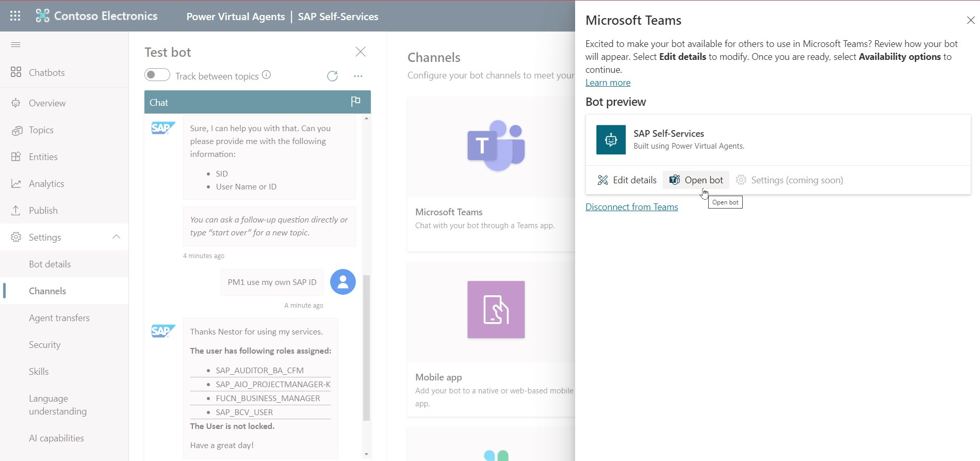Click the user avatar in chat
The height and width of the screenshot is (461, 980).
tap(343, 282)
